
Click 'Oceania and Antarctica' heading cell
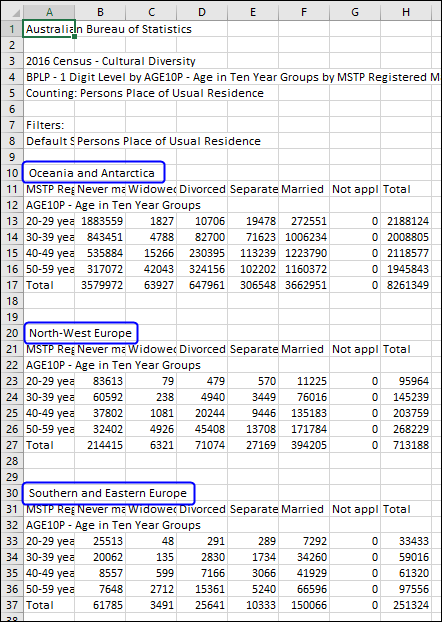(92, 173)
